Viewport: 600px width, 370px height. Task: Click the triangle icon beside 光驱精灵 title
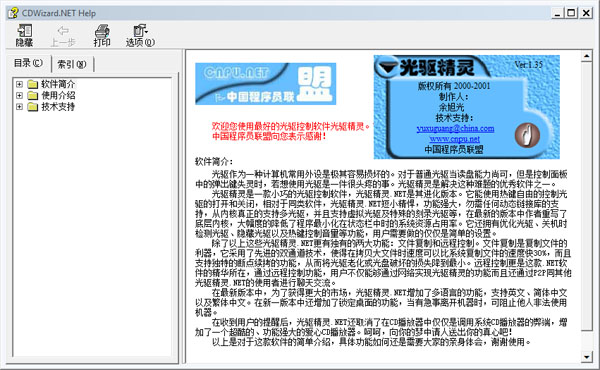(388, 68)
